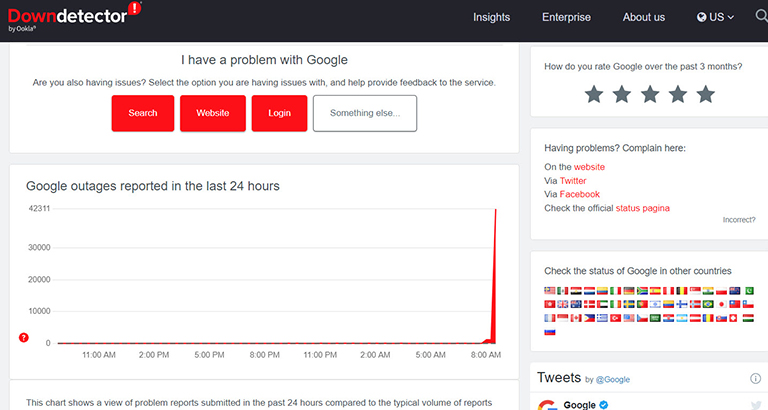This screenshot has width=768, height=410.
Task: Rate Google four stars
Action: click(678, 94)
